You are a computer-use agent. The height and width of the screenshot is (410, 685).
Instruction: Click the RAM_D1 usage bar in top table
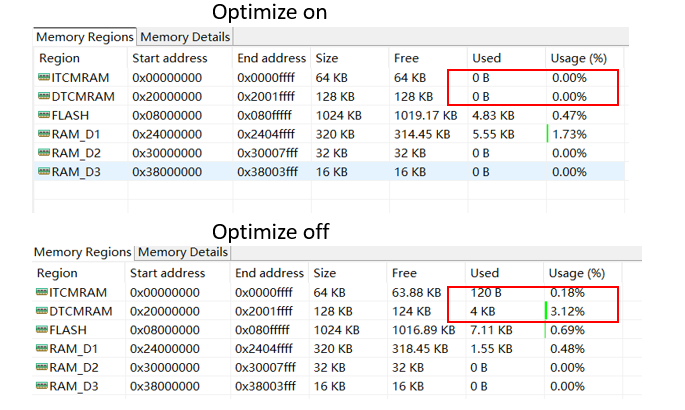pos(548,134)
